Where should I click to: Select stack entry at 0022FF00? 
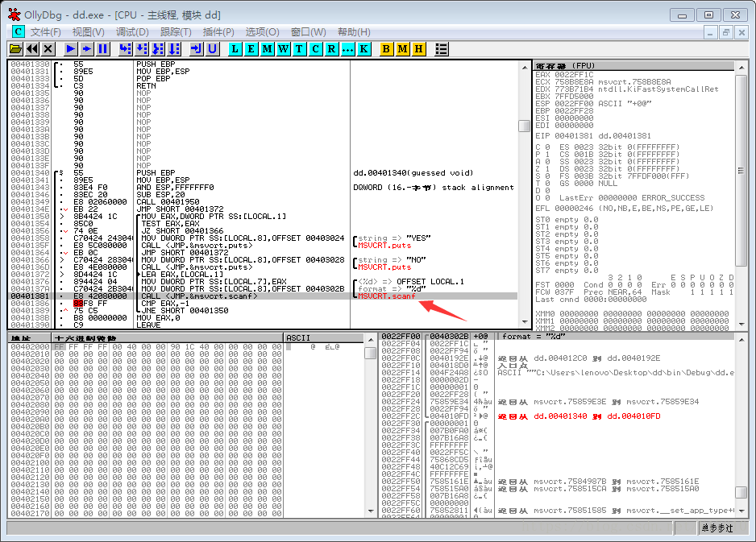[557, 337]
